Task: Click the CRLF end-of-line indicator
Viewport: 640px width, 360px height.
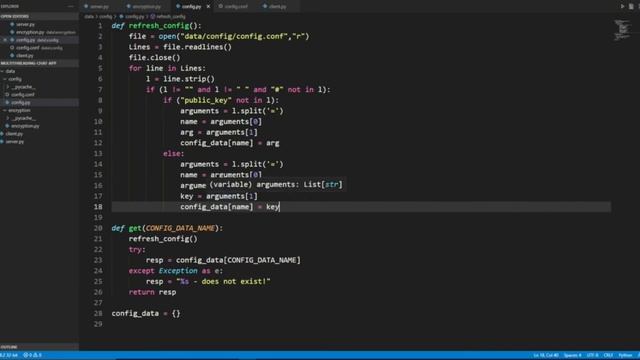Action: [x=608, y=356]
